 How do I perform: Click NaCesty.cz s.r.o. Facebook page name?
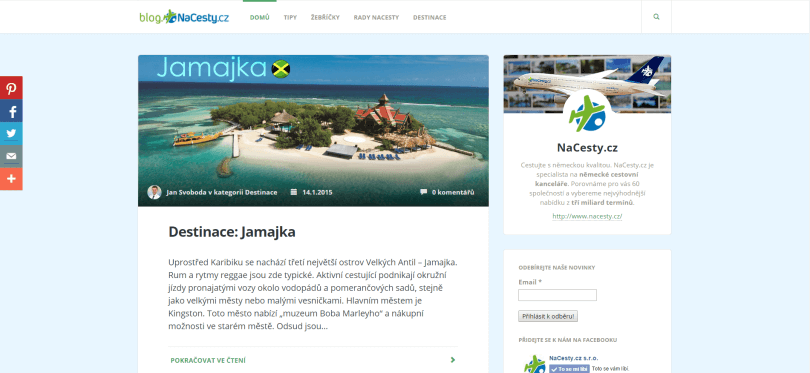574,358
